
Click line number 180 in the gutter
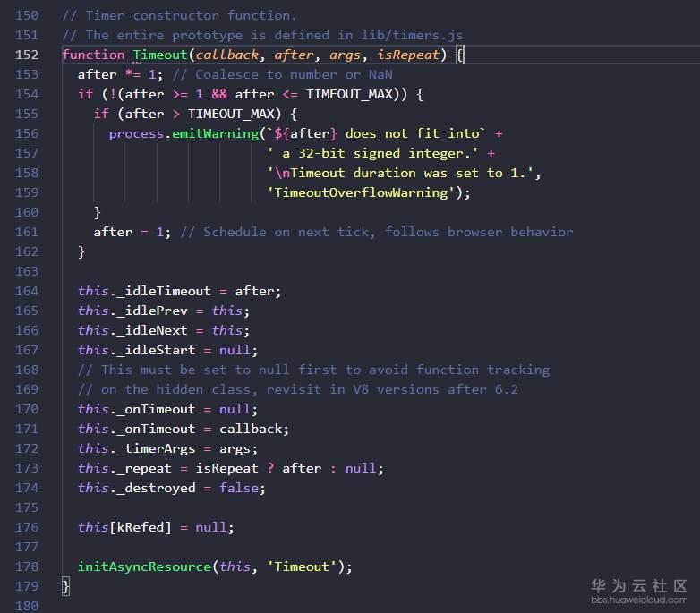point(27,606)
